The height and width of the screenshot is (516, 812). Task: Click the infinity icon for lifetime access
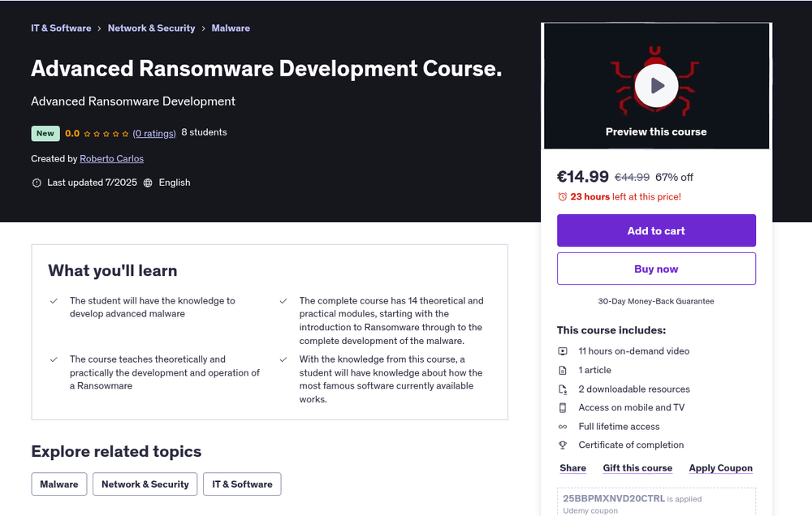click(562, 426)
